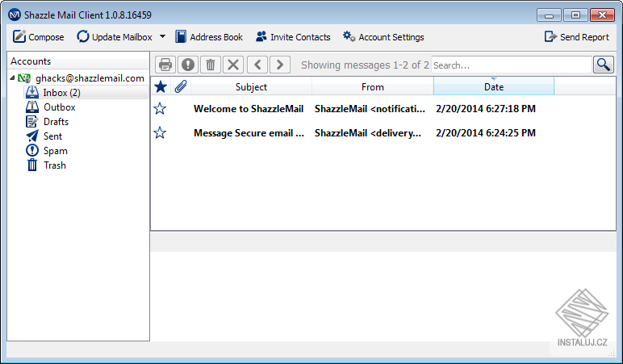The width and height of the screenshot is (623, 364).
Task: Mark message as spam with exclamation icon
Action: coord(188,65)
